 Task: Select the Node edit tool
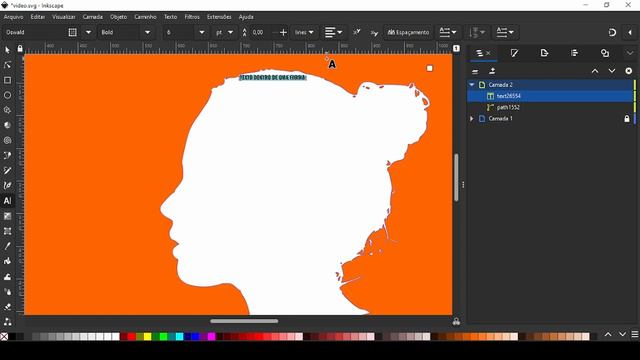click(x=7, y=65)
